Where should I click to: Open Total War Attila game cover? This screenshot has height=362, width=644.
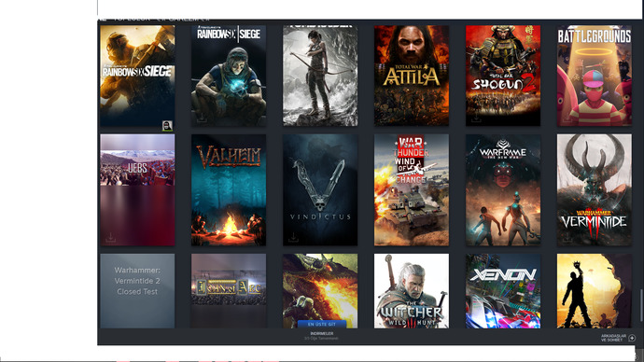click(411, 76)
